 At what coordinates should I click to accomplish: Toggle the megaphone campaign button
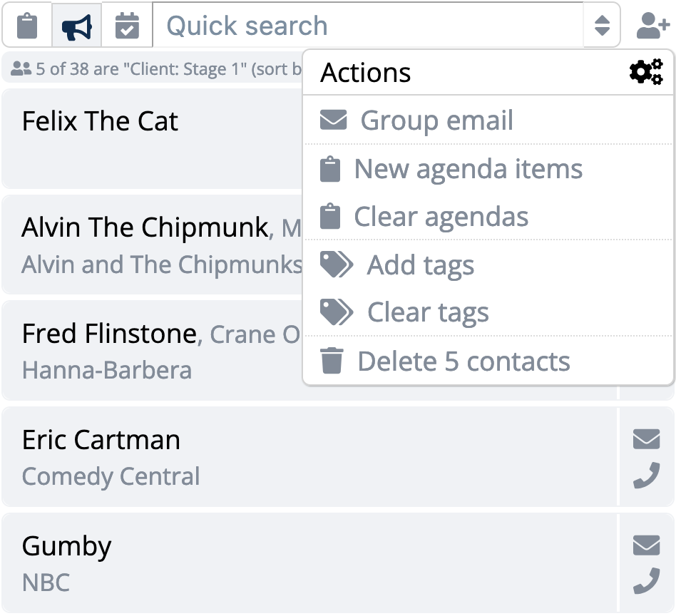(77, 26)
